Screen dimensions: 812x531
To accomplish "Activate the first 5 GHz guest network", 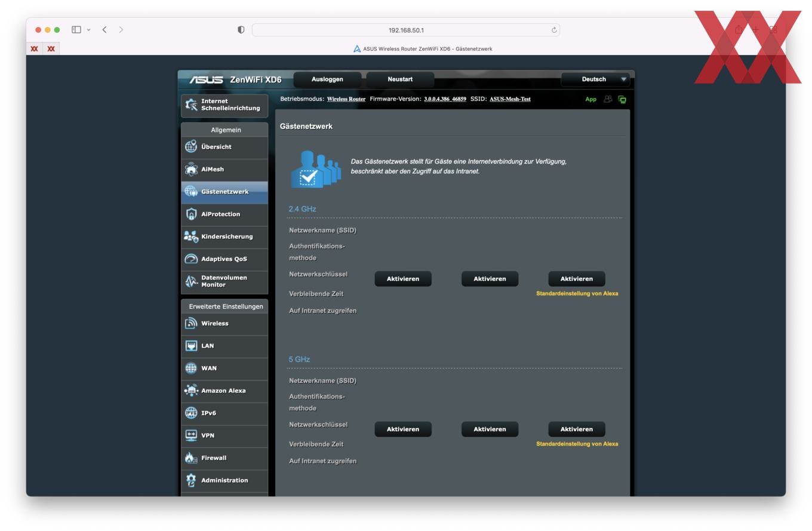I will coord(403,429).
